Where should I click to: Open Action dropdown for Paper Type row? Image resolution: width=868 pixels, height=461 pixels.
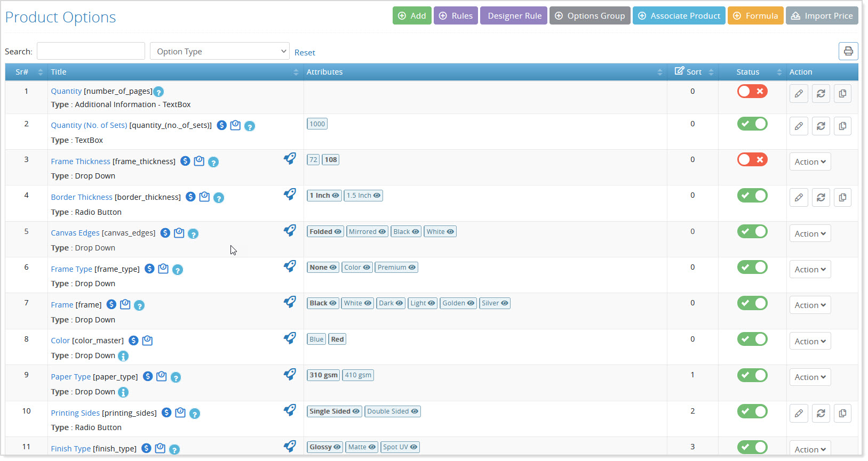[x=810, y=377]
